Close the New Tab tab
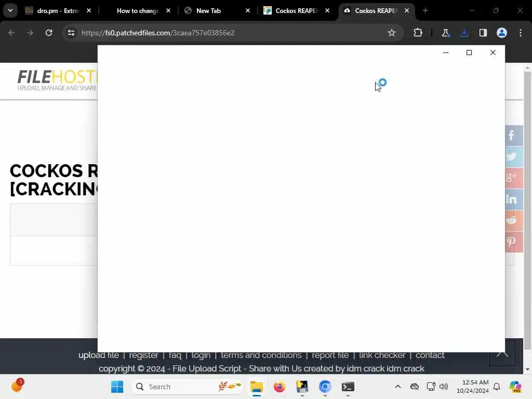The height and width of the screenshot is (399, 532). click(248, 11)
